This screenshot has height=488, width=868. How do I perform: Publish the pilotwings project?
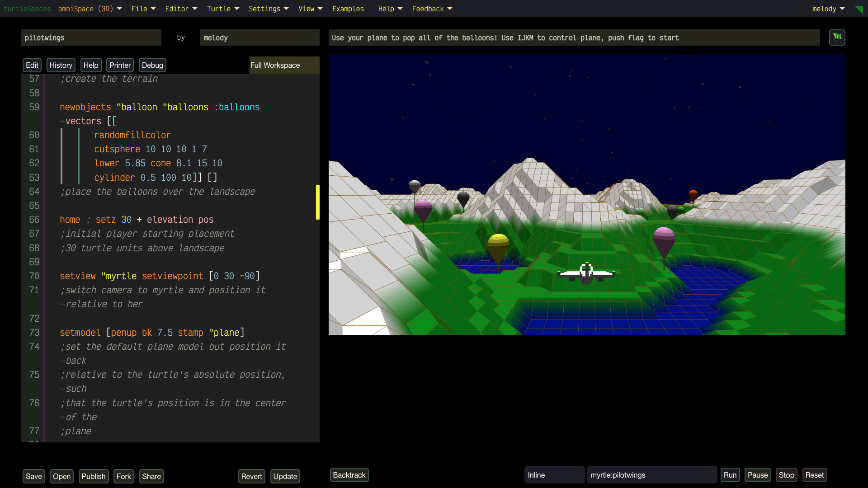click(x=94, y=476)
